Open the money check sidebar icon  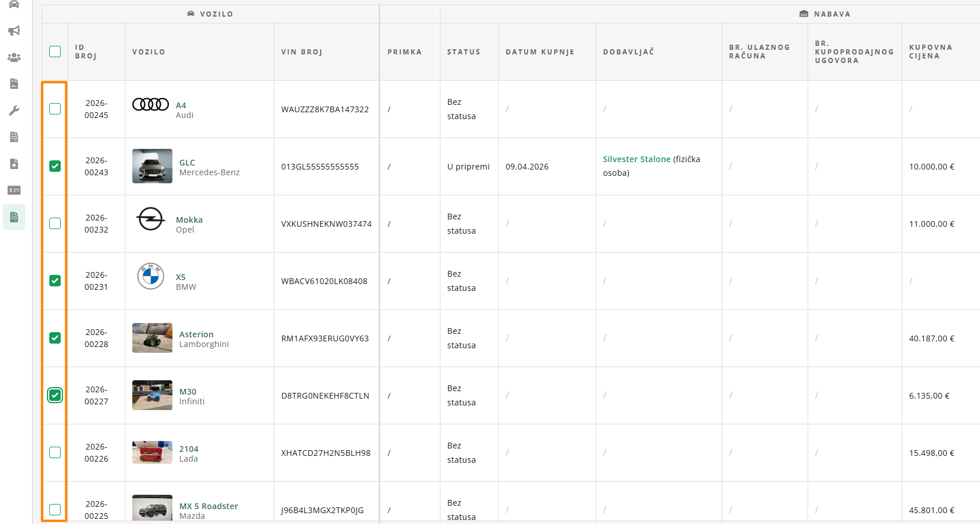[14, 190]
